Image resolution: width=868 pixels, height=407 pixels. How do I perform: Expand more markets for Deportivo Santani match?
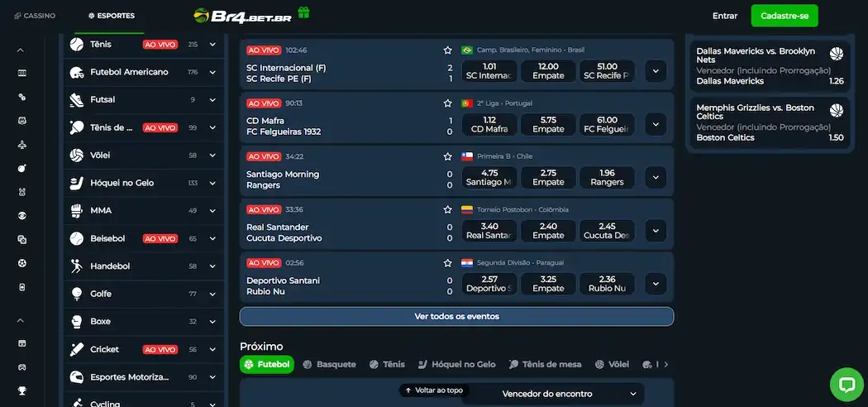point(656,284)
